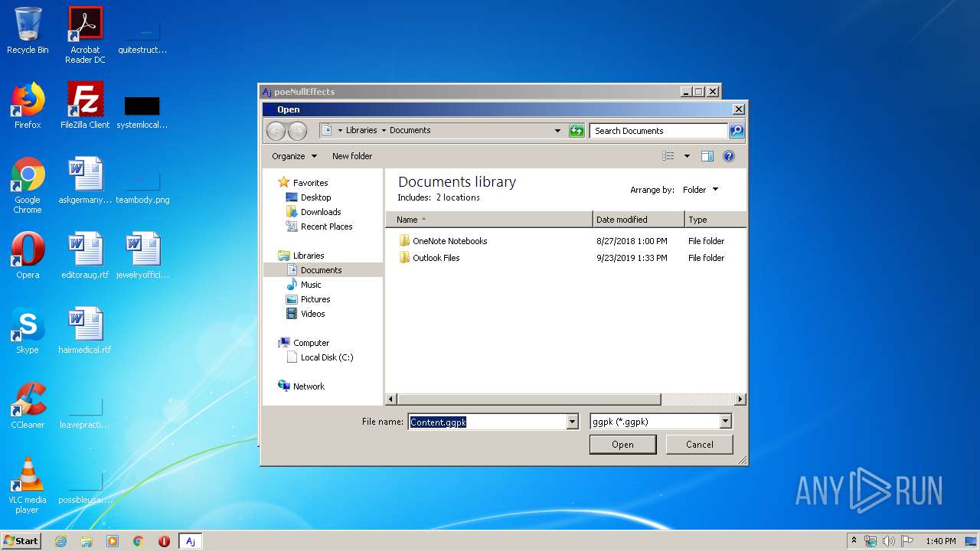Open Arrange by Folder dropdown

pyautogui.click(x=701, y=190)
